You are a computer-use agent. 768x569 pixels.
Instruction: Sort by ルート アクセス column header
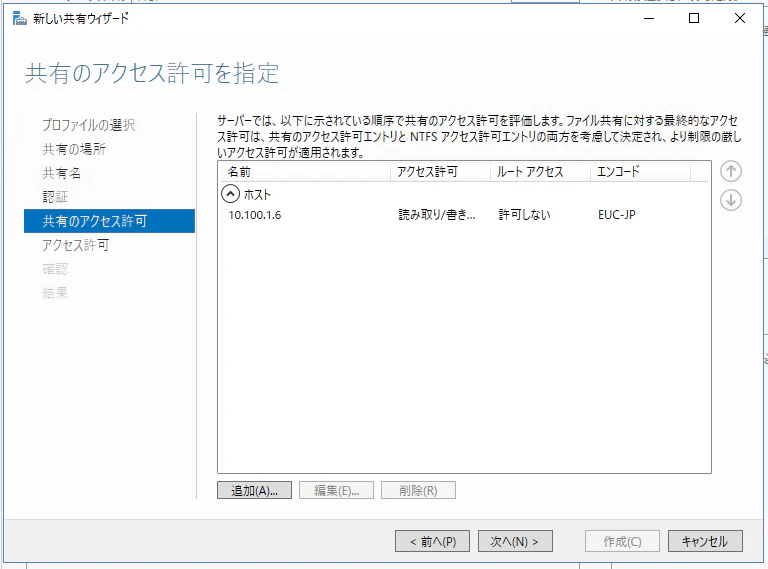540,172
